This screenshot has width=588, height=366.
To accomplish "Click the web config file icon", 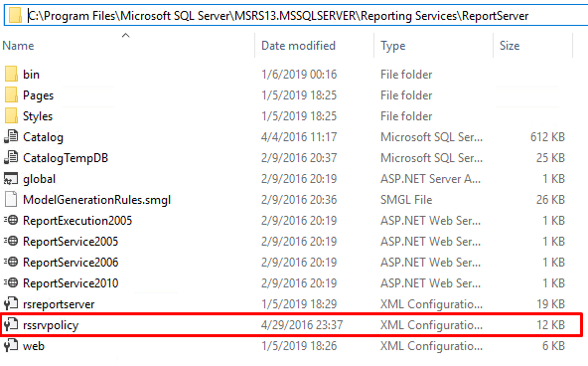I will coord(11,345).
